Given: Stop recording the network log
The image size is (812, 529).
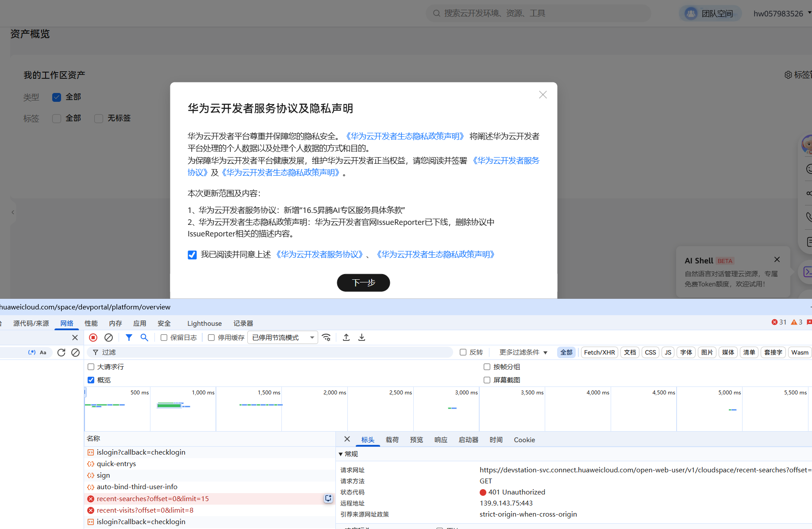Looking at the screenshot, I should point(93,337).
